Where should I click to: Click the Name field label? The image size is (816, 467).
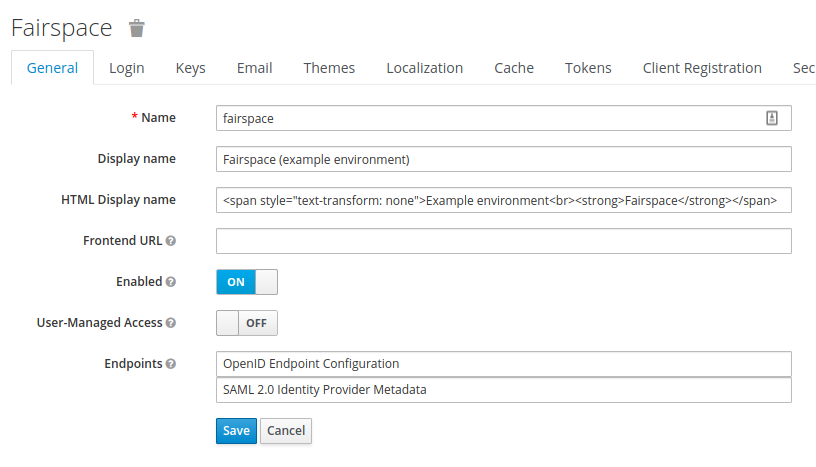[x=158, y=118]
